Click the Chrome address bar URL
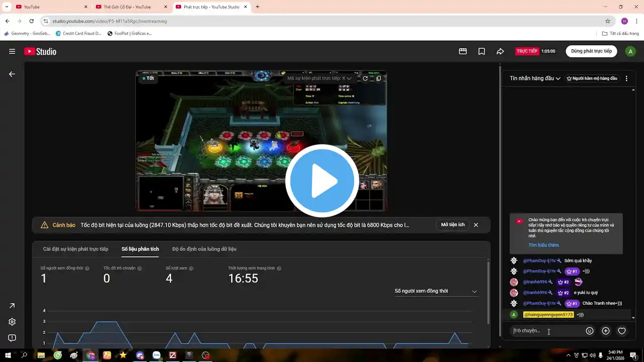This screenshot has width=644, height=362. click(110, 21)
